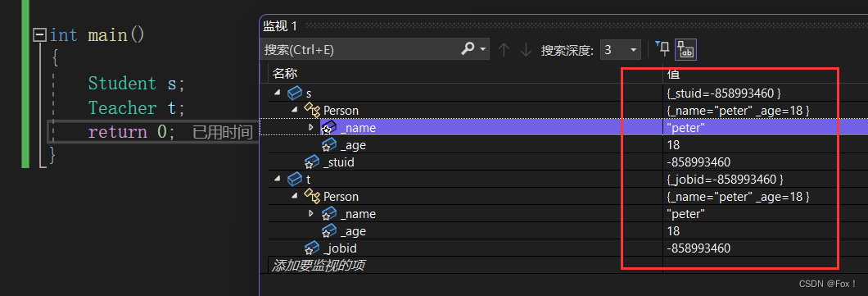Click the add item to watch field

click(x=466, y=266)
